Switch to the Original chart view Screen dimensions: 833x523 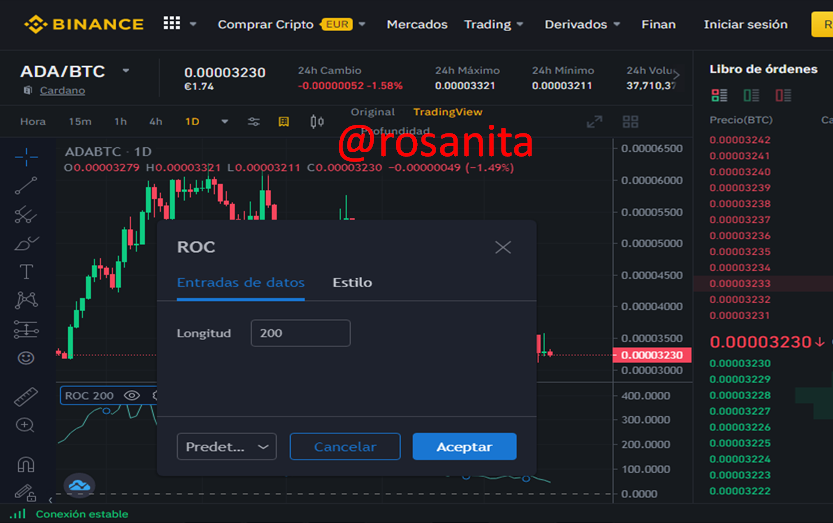[x=372, y=112]
